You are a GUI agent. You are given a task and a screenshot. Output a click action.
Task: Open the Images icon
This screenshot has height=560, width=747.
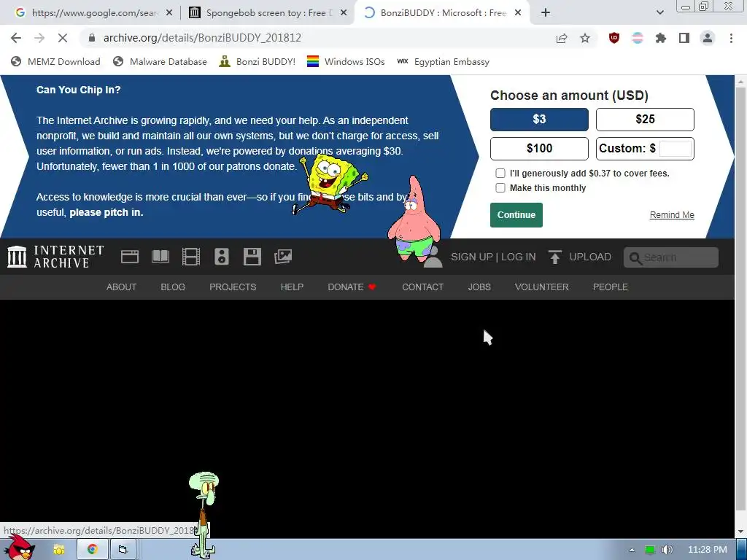[283, 257]
